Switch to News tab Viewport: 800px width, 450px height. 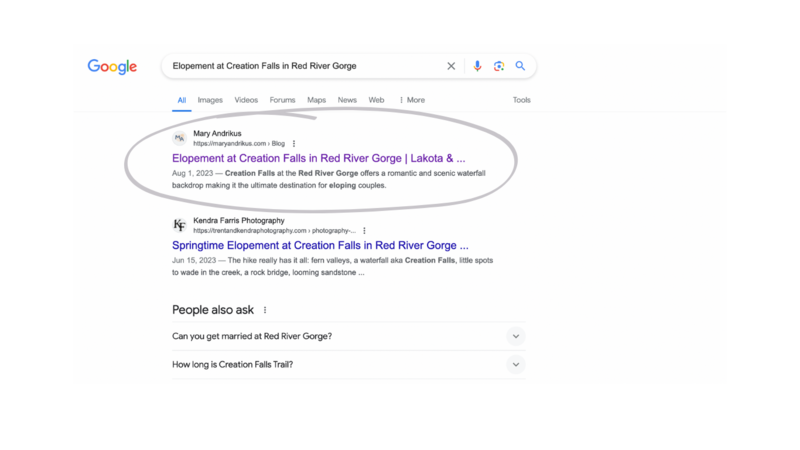coord(347,100)
